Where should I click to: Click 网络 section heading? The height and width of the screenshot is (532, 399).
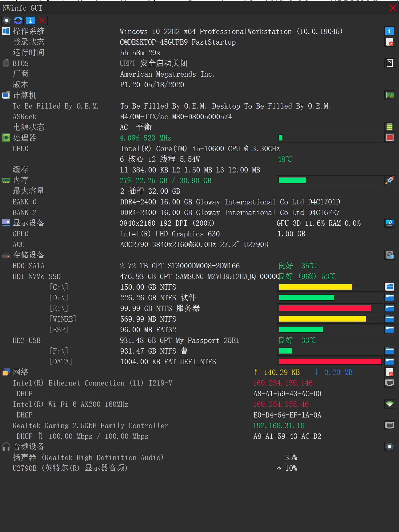click(x=21, y=372)
